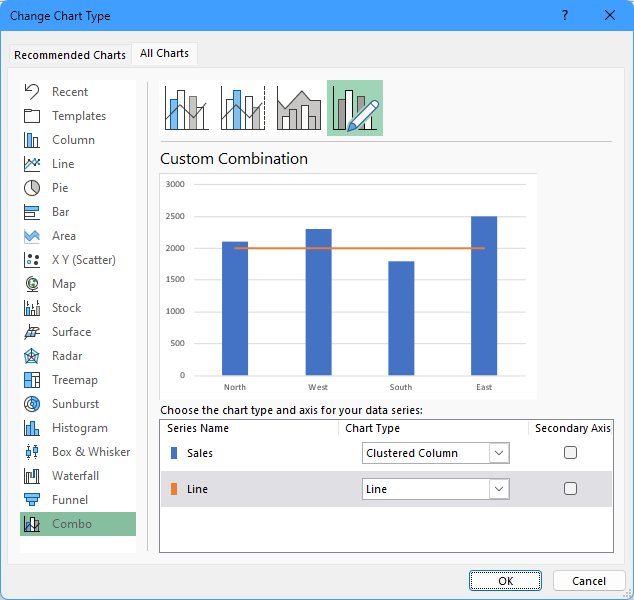
Task: Pick the X Y Scatter chart icon
Action: coord(32,260)
